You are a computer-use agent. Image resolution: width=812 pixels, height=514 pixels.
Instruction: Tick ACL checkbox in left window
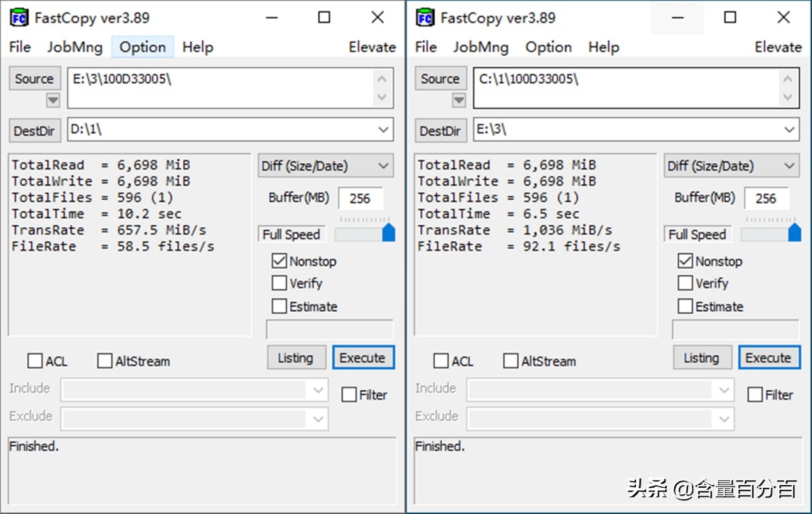pos(35,361)
